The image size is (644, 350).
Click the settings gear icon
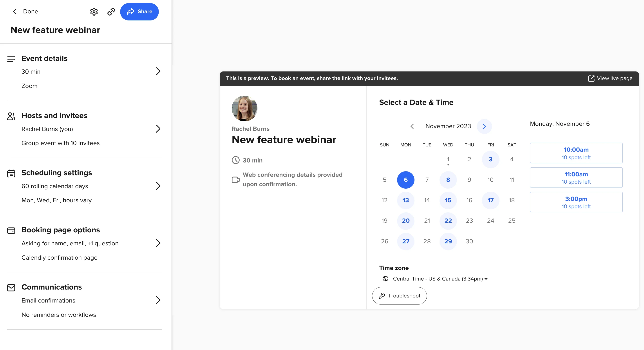[x=94, y=12]
